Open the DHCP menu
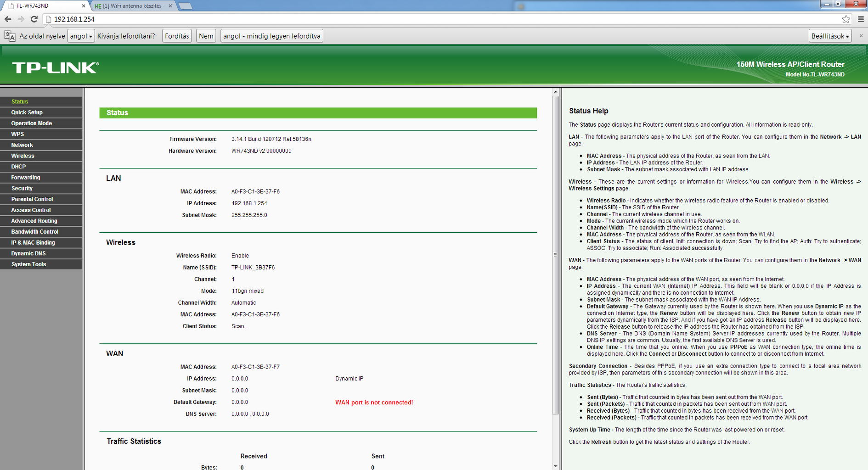 41,167
